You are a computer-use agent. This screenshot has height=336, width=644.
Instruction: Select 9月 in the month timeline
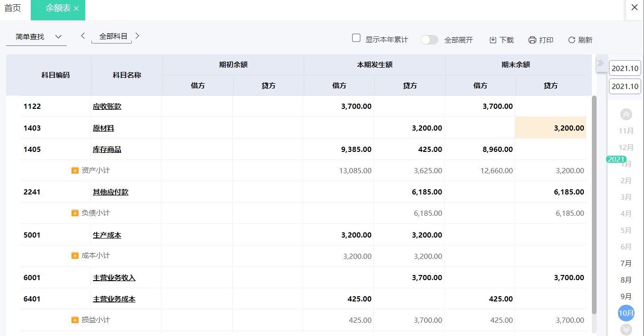(x=626, y=297)
